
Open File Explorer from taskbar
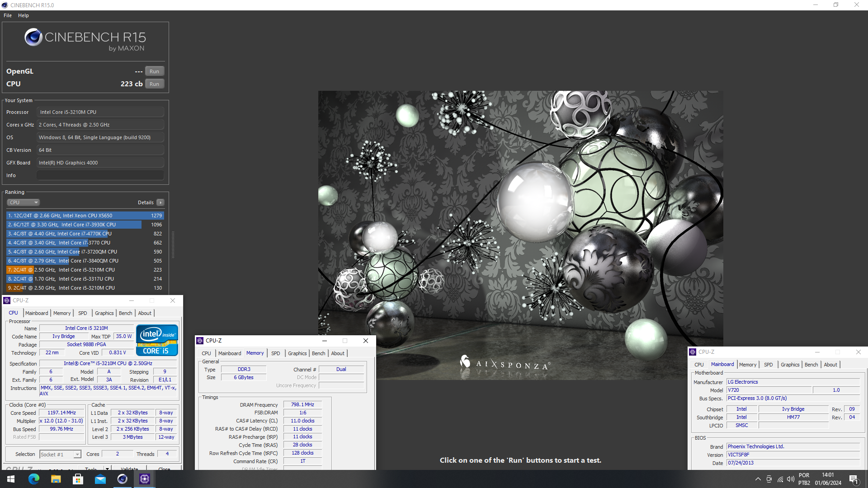pos(56,479)
